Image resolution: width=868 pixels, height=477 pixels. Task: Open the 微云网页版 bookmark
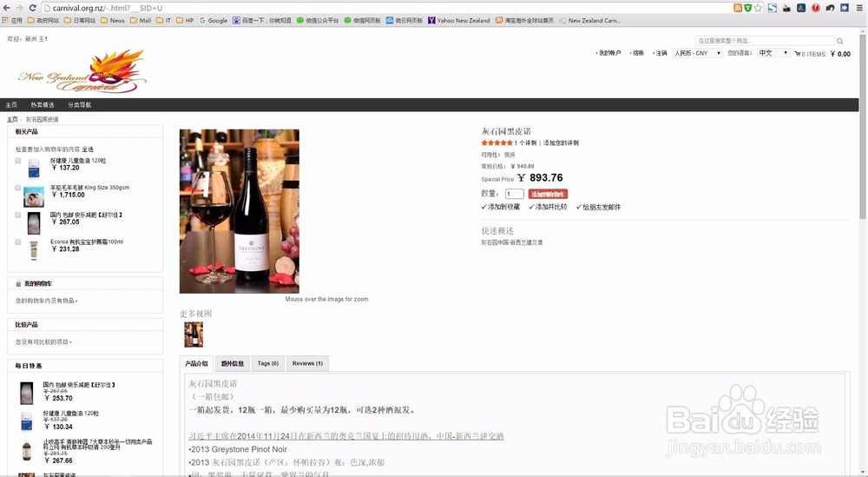404,21
